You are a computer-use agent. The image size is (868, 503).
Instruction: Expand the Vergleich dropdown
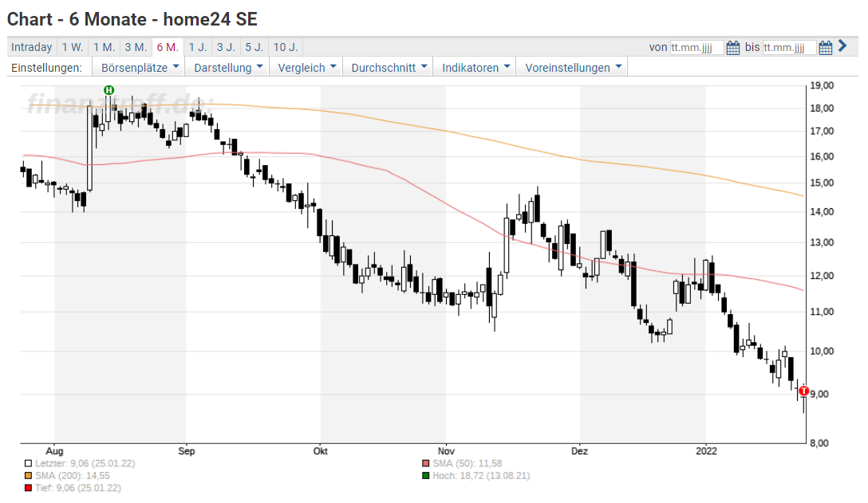click(306, 68)
